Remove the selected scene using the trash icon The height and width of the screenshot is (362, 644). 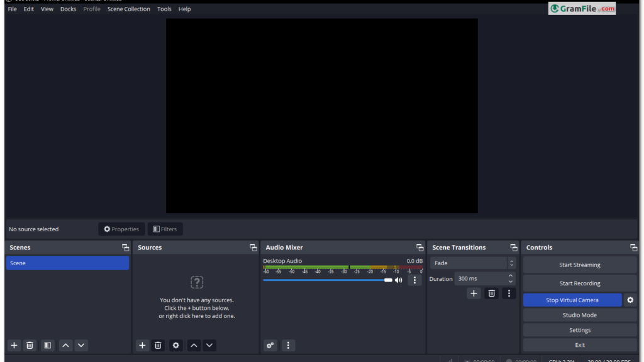coord(30,345)
